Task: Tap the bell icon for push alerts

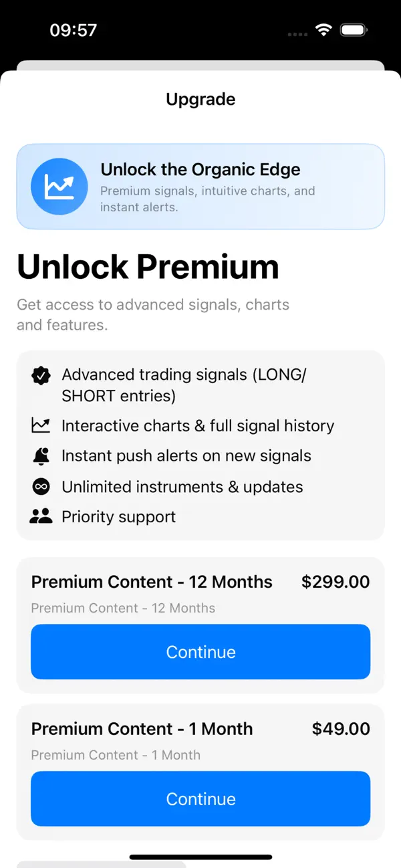Action: tap(41, 456)
